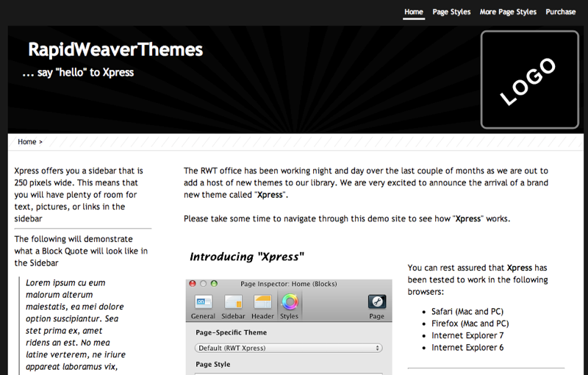Open the Styles color wheel icon

290,302
